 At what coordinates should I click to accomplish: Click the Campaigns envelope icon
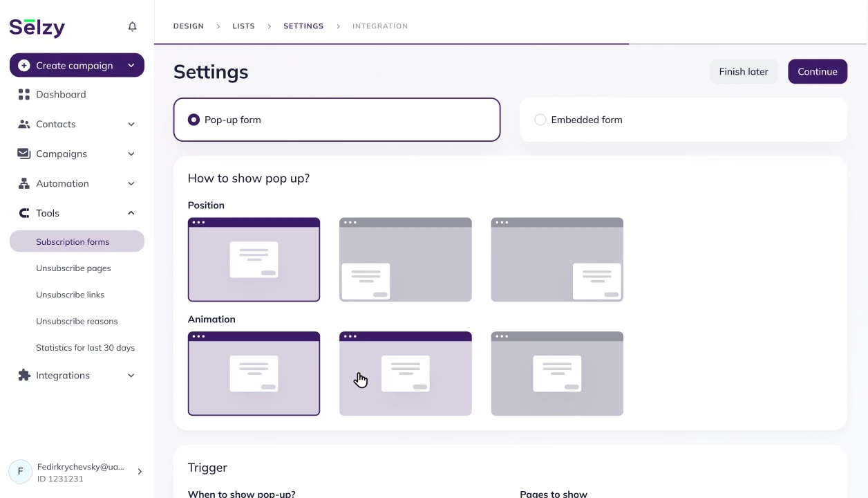point(24,154)
